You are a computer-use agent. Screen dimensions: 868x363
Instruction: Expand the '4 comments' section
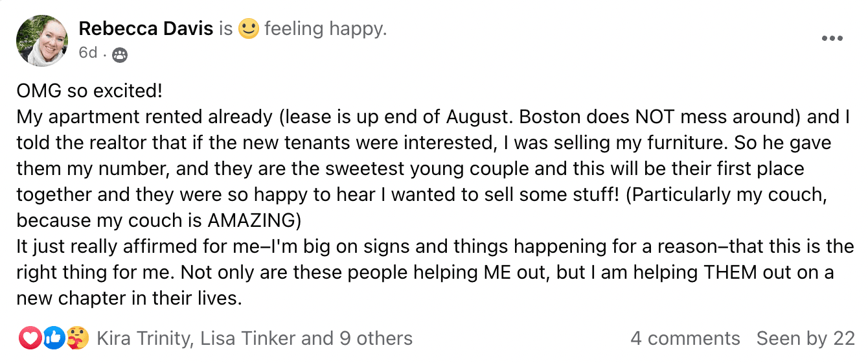pyautogui.click(x=685, y=338)
